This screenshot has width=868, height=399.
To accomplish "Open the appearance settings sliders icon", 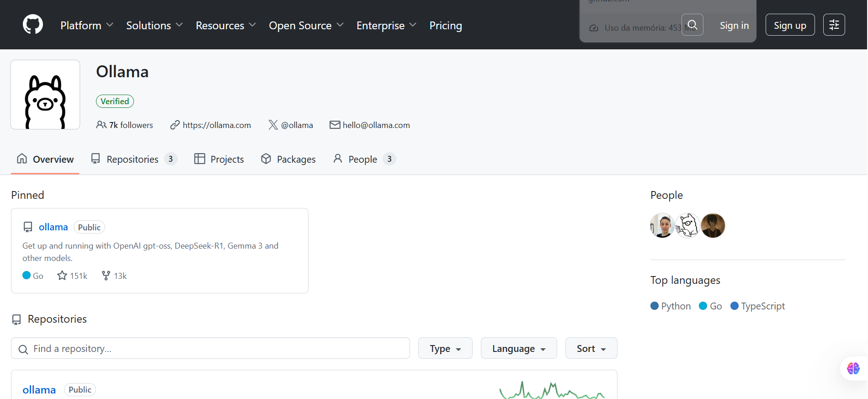I will [x=834, y=25].
